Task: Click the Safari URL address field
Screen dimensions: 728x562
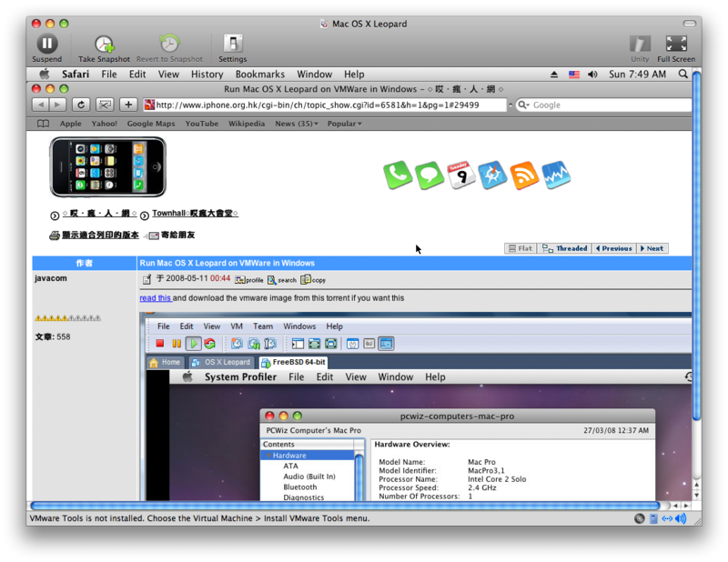Action: [325, 105]
